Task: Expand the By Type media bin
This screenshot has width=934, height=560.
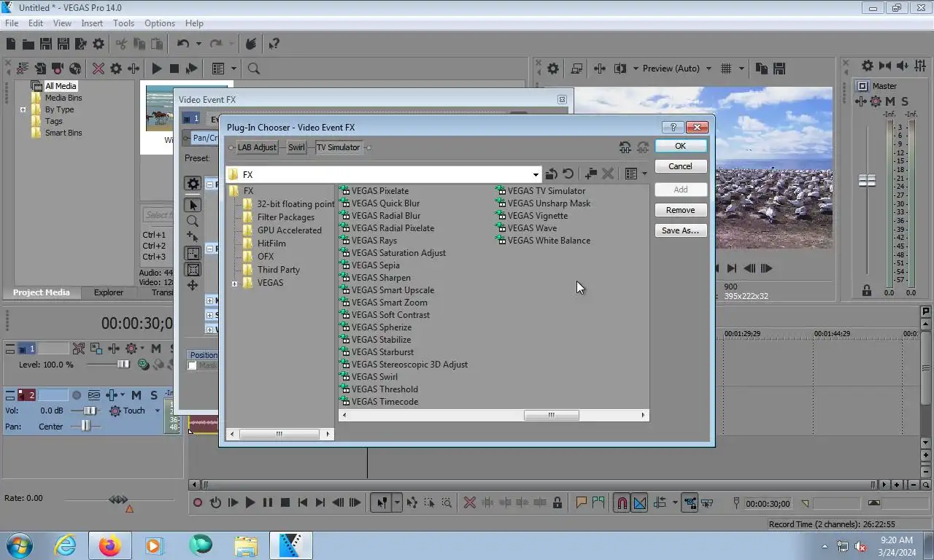Action: tap(23, 110)
